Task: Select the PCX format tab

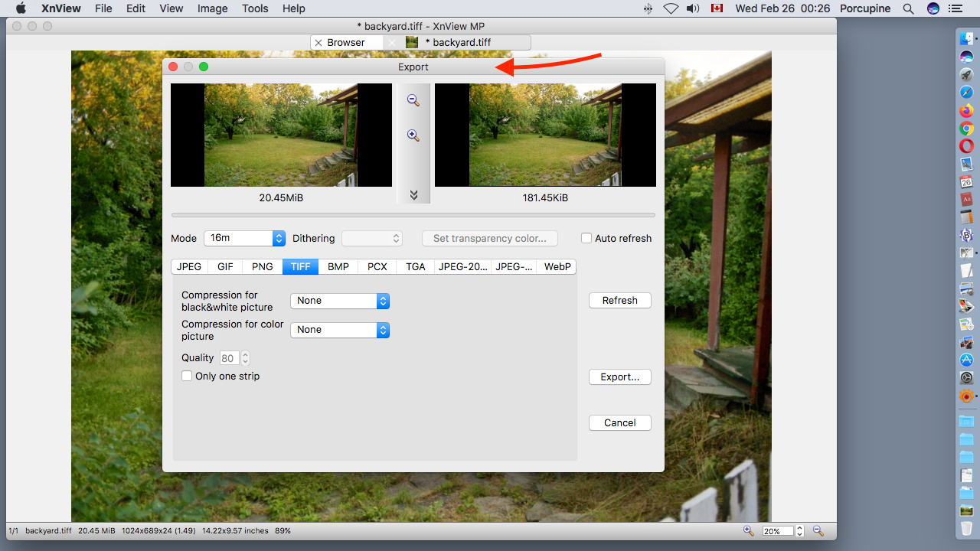Action: 377,266
